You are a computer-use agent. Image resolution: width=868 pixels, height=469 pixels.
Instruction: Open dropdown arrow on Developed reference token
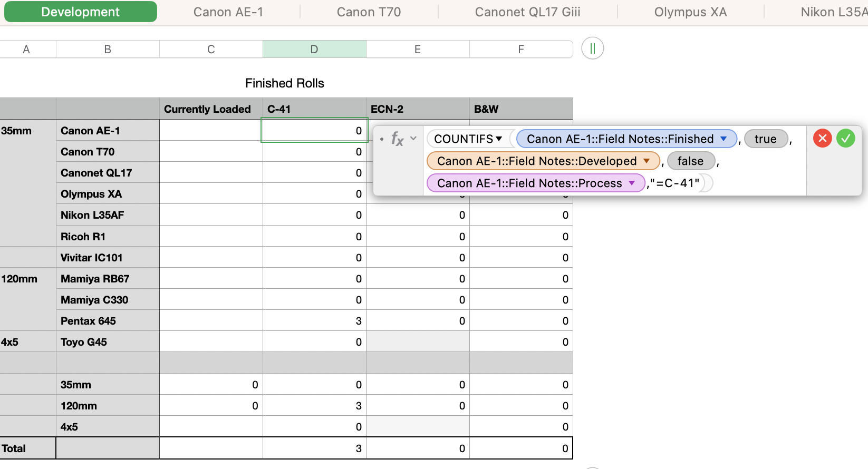[x=647, y=161]
